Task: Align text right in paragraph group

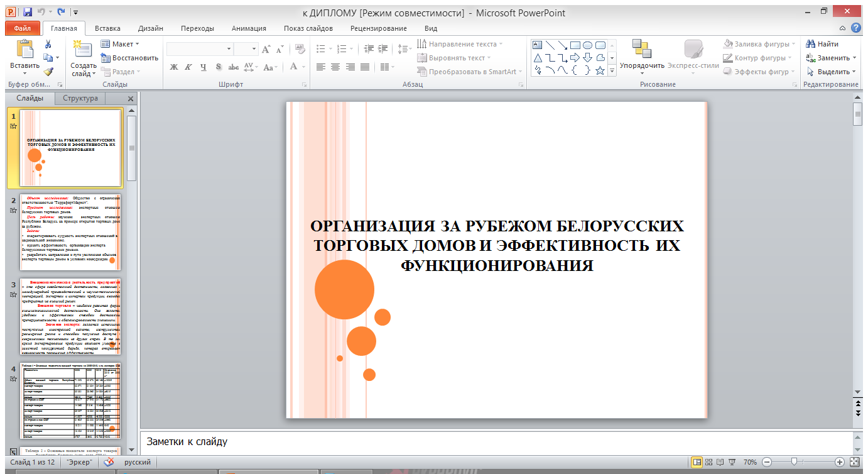Action: pos(350,67)
